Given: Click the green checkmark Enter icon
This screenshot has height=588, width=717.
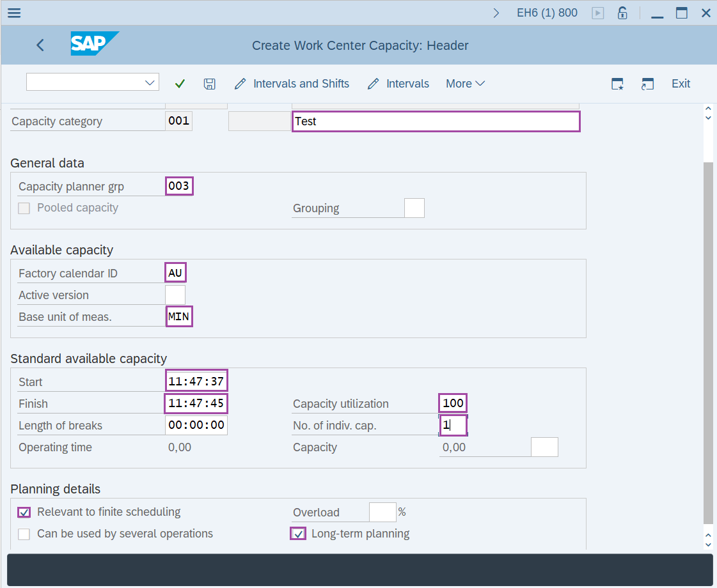Looking at the screenshot, I should coord(180,84).
